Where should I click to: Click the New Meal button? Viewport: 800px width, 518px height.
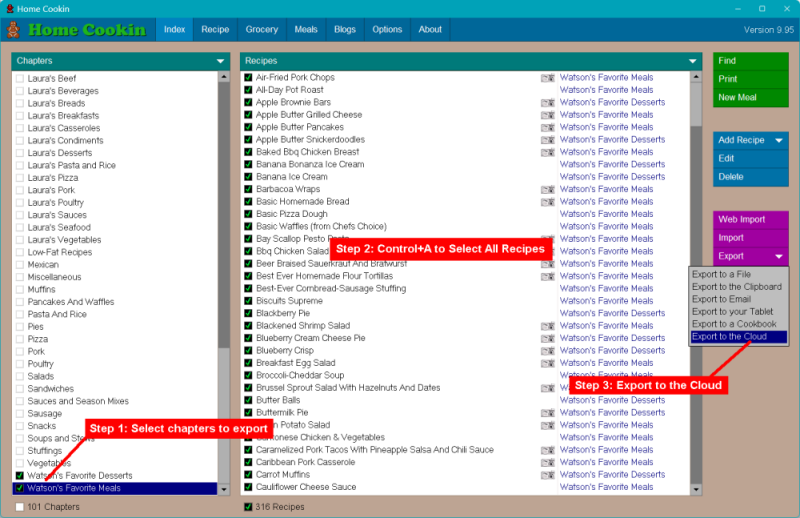751,97
